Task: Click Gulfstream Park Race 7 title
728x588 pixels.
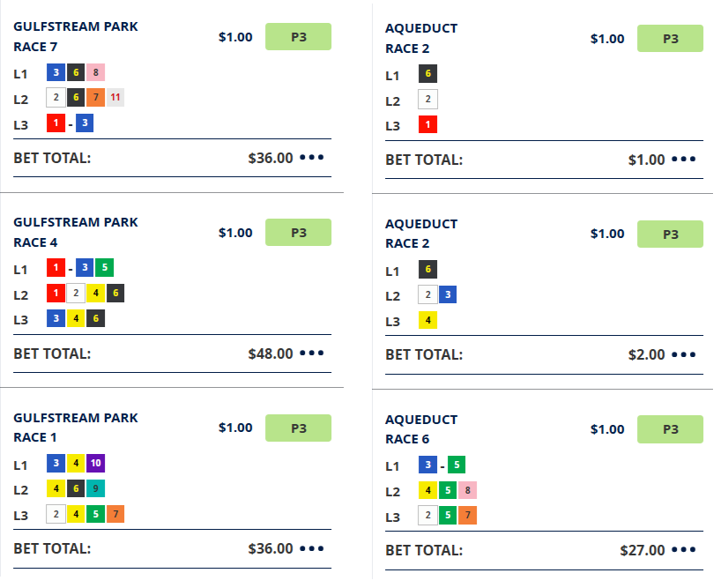Action: [x=76, y=36]
